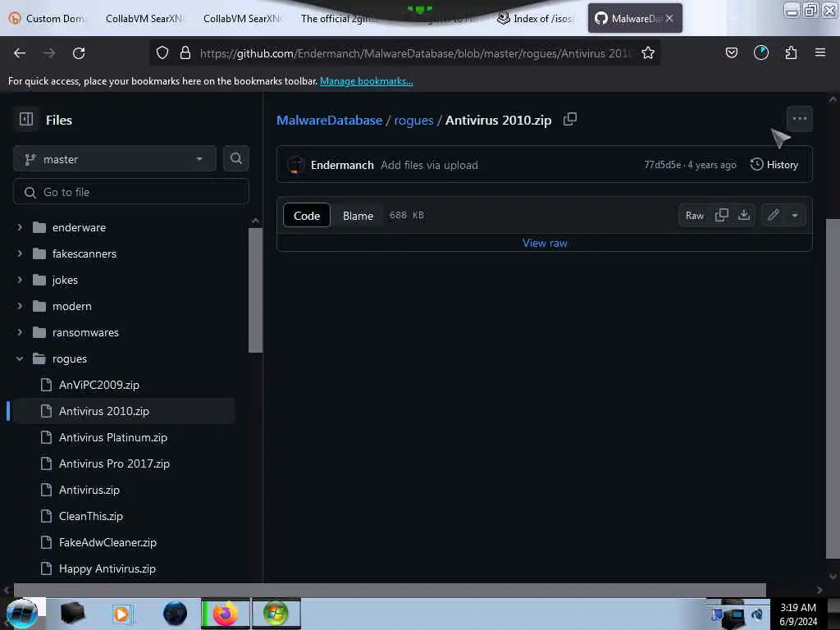840x630 pixels.
Task: Expand the fakescanners folder
Action: coord(20,253)
